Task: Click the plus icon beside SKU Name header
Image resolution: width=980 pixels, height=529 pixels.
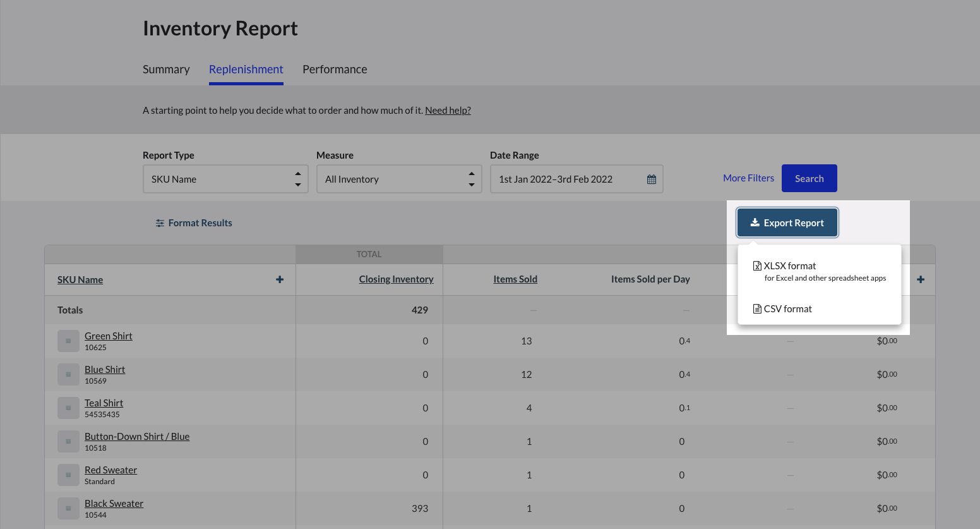Action: click(x=280, y=279)
